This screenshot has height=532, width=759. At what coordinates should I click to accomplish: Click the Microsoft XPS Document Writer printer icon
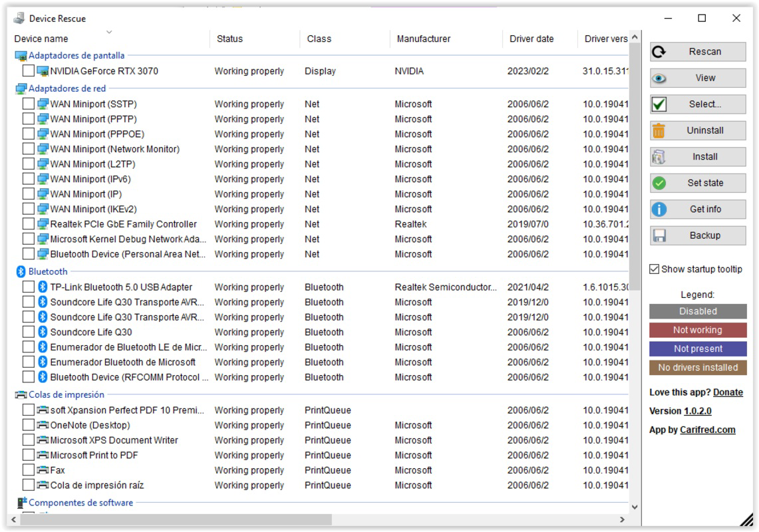pyautogui.click(x=43, y=440)
